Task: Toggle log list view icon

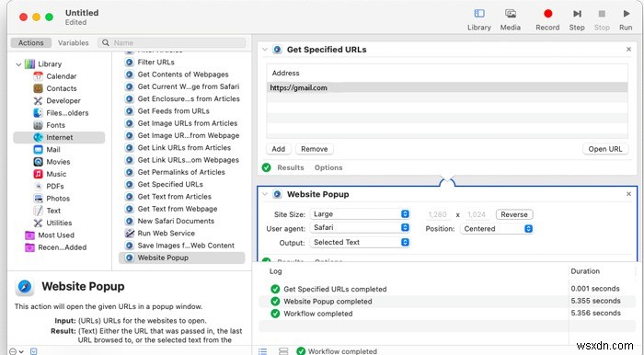Action: tap(262, 351)
